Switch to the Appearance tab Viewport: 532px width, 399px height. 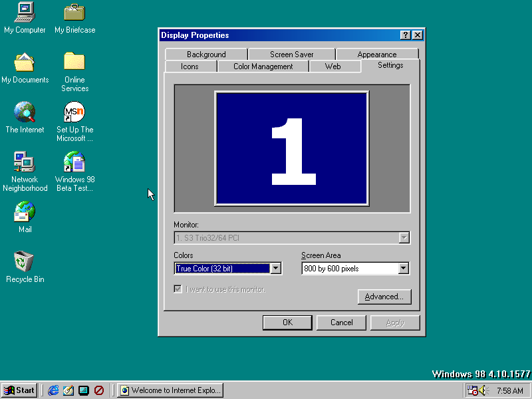[x=377, y=55]
